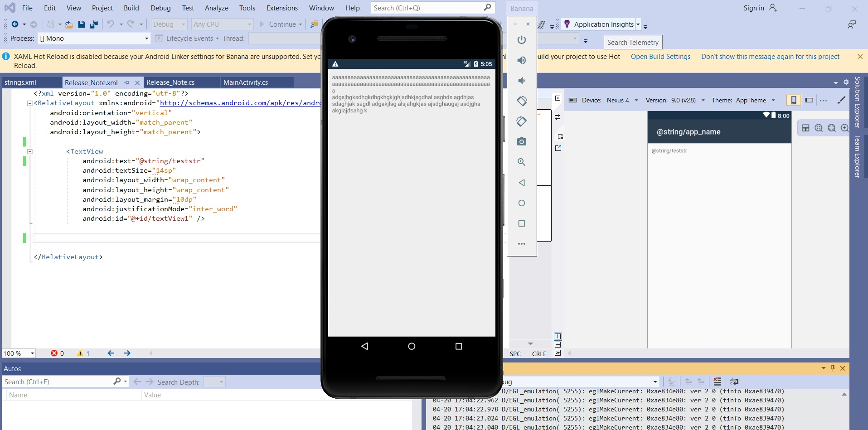Pin the Release_Note.xml tab
868x430 pixels.
click(x=127, y=82)
